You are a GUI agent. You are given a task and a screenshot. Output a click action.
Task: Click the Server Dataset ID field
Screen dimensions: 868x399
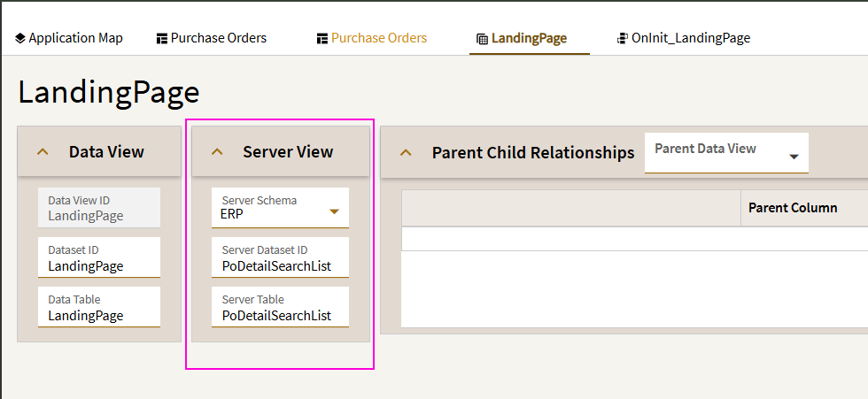point(280,257)
